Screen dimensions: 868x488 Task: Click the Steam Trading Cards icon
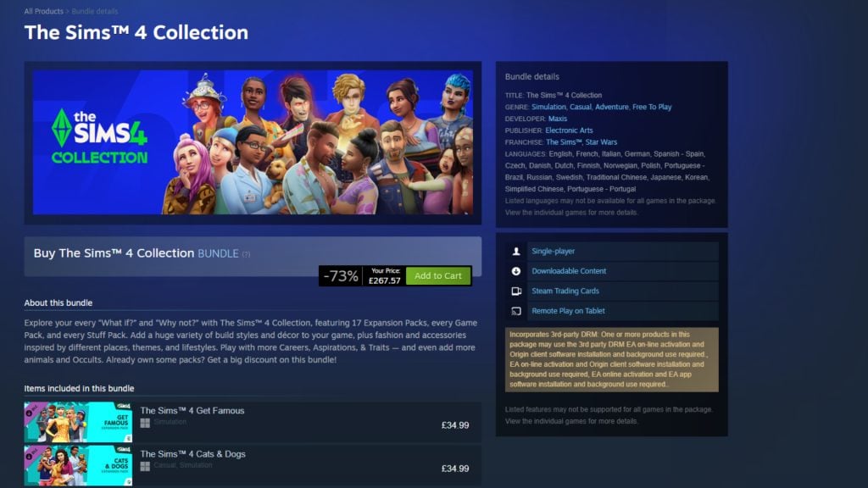[x=516, y=291]
